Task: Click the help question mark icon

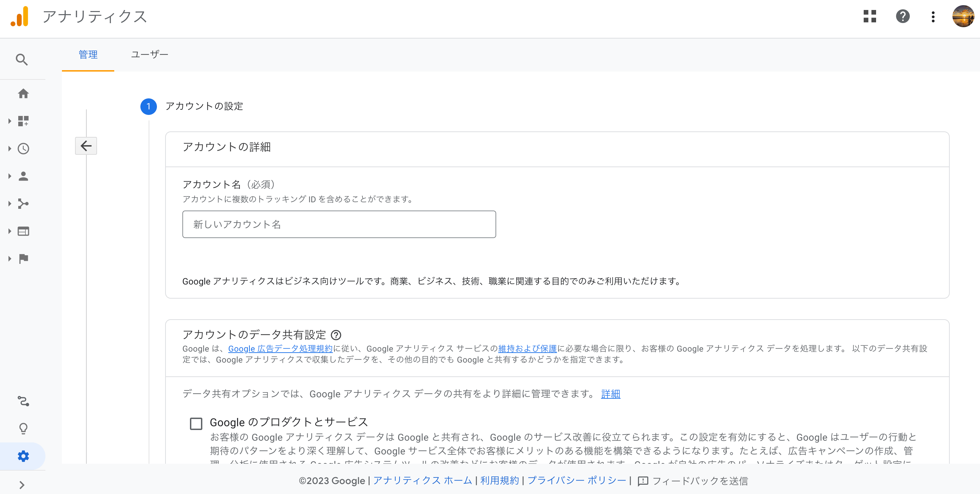Action: tap(902, 17)
